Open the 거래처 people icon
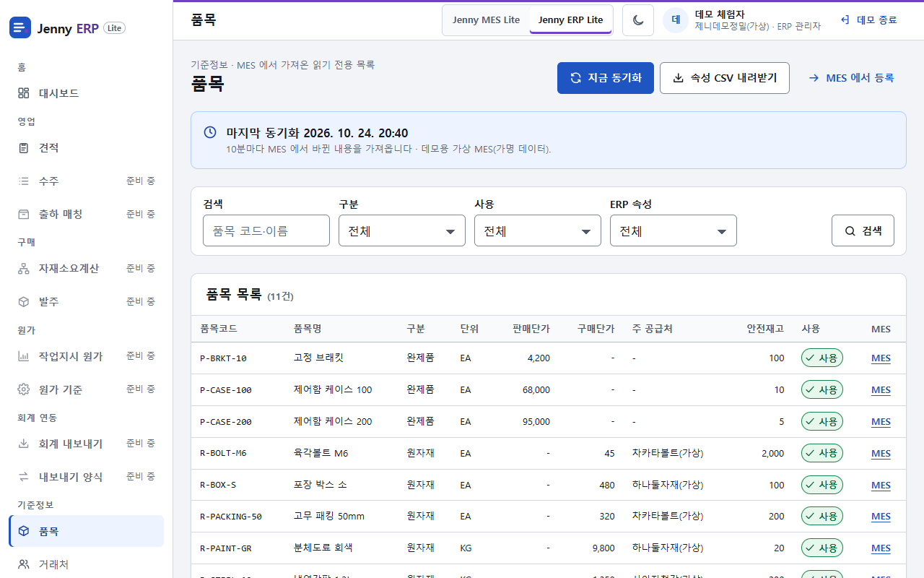The image size is (924, 578). (24, 564)
